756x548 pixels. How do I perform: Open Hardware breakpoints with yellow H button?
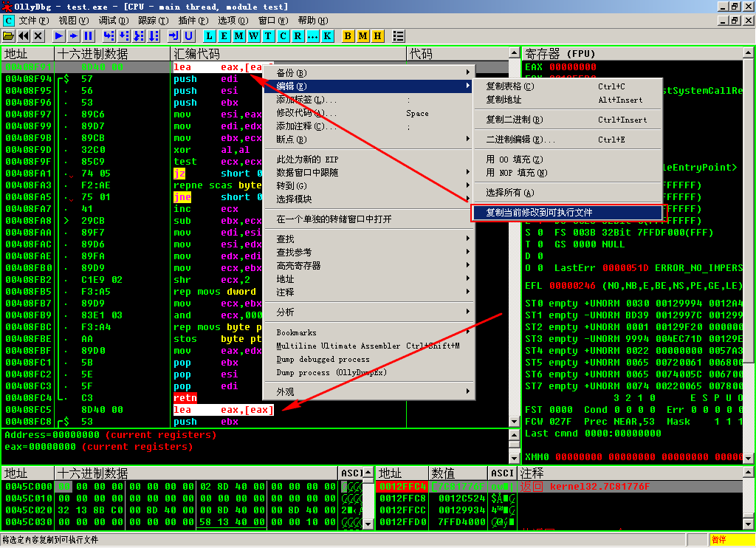[377, 35]
